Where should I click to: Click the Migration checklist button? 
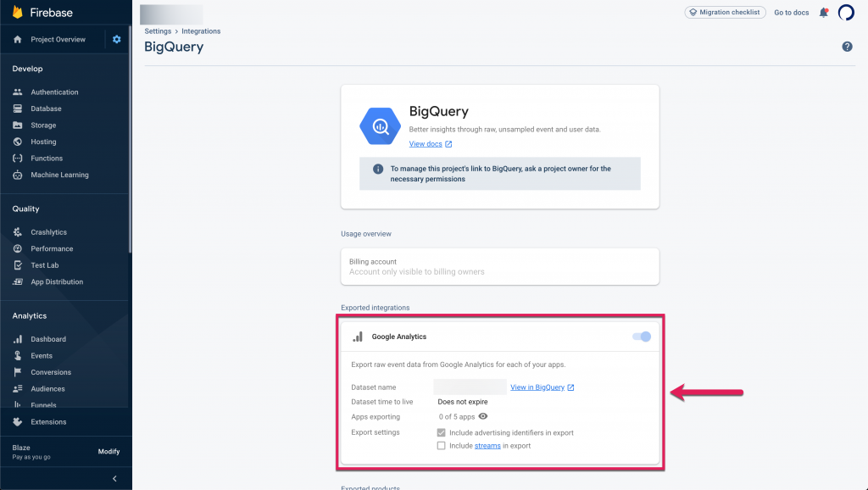725,13
